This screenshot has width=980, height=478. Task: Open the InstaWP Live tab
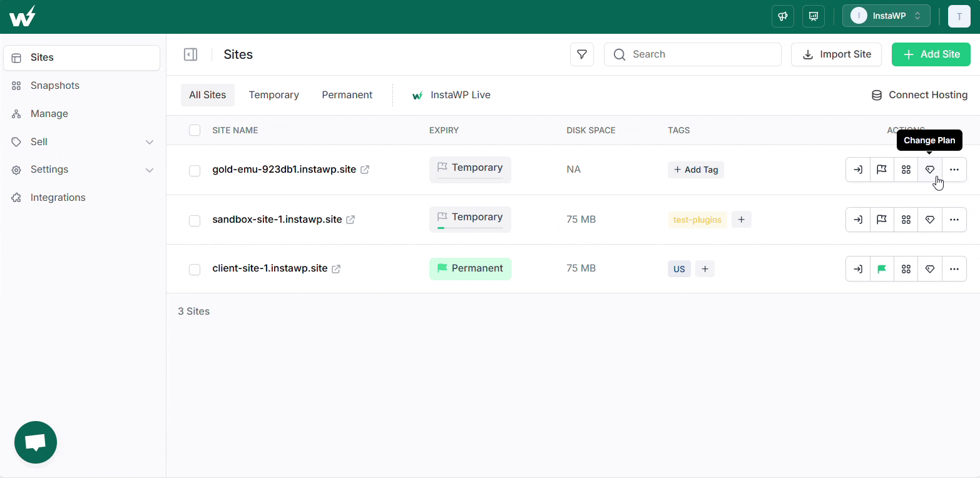pyautogui.click(x=451, y=95)
